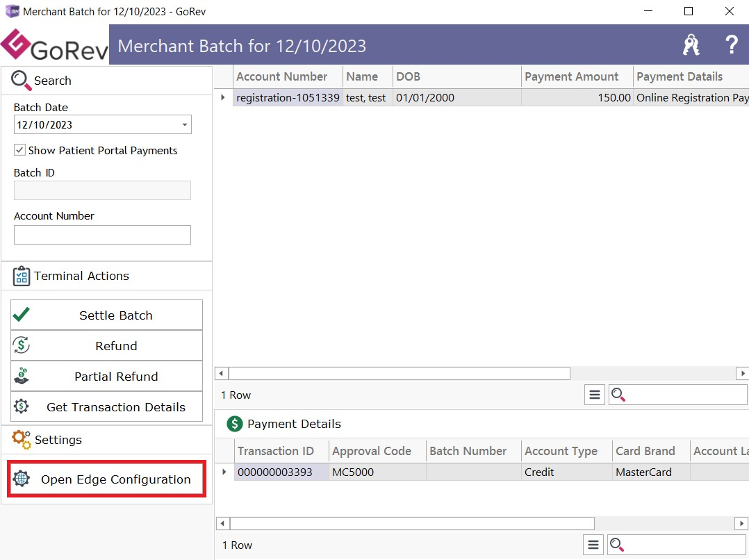The image size is (749, 560).
Task: Open the help question mark icon
Action: coord(731,45)
